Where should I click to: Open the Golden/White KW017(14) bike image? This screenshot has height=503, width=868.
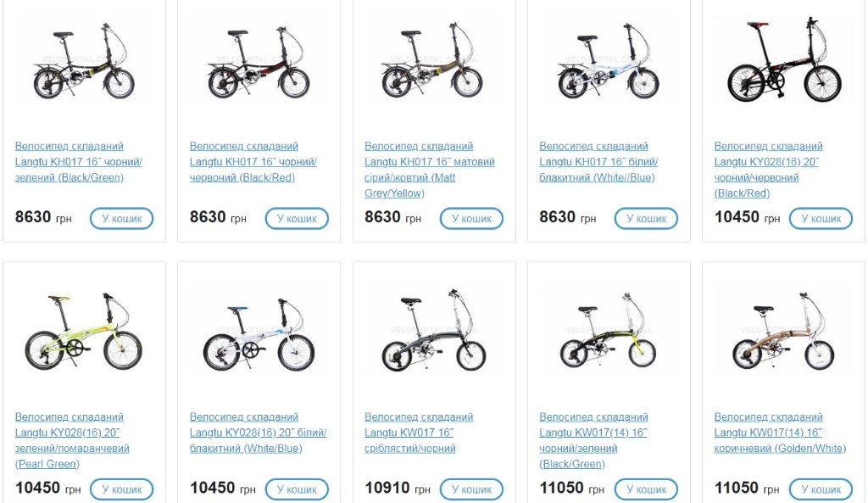[782, 333]
